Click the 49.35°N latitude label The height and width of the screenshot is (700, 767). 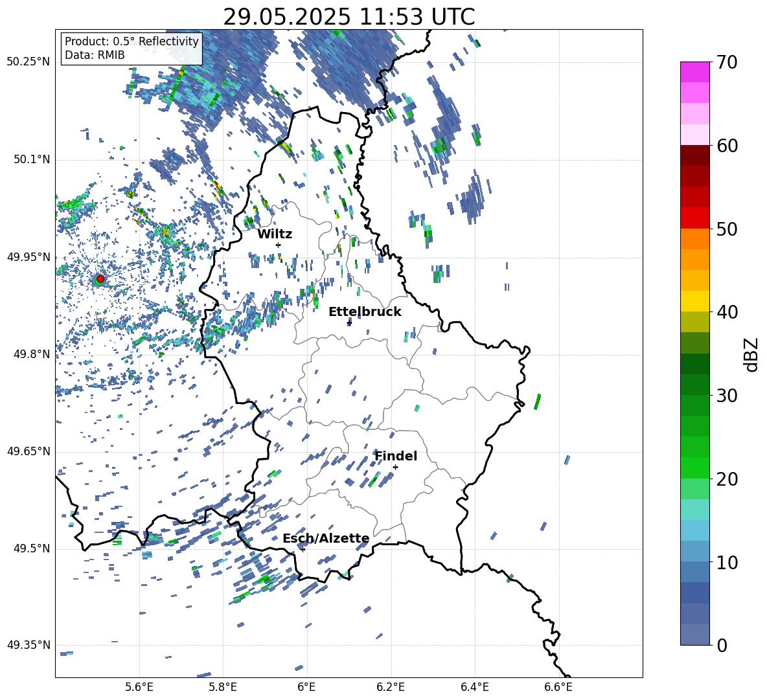[x=29, y=645]
